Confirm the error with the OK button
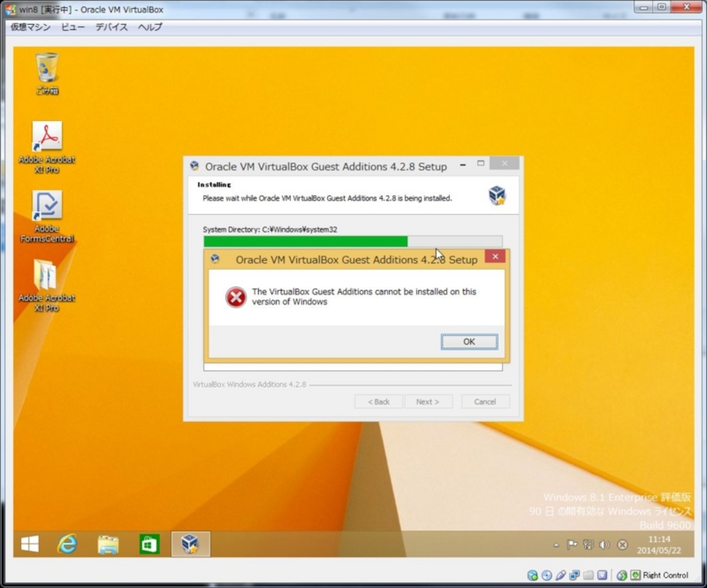 point(469,342)
